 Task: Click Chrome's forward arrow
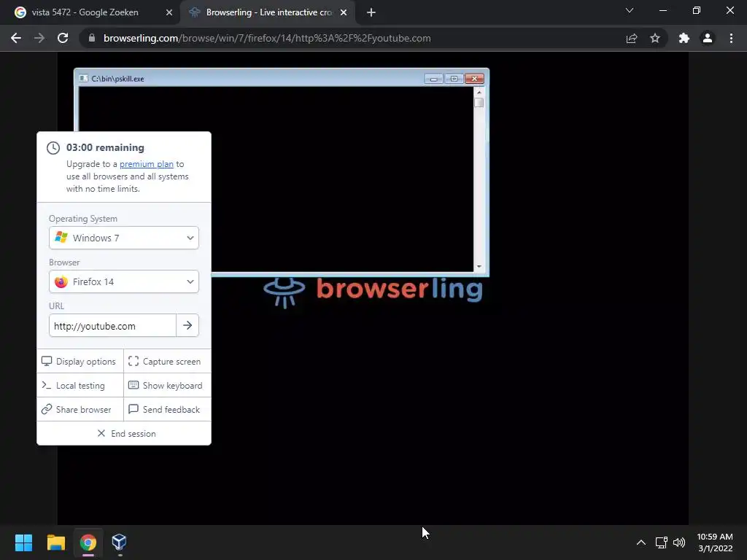tap(39, 38)
